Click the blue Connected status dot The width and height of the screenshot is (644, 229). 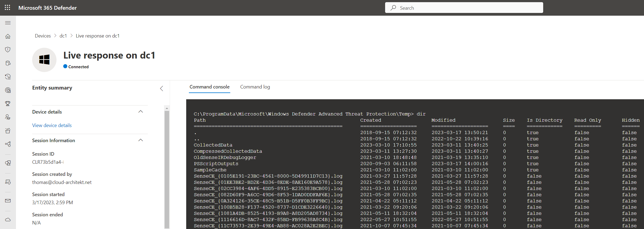(65, 66)
